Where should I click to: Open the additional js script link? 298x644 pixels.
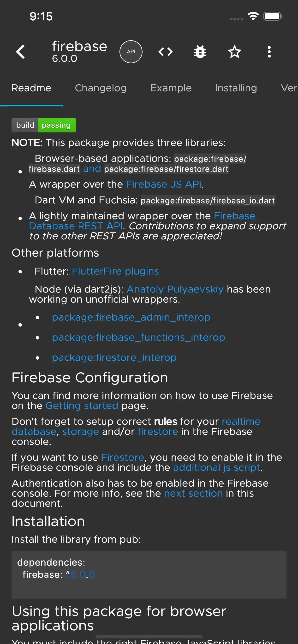point(216,467)
